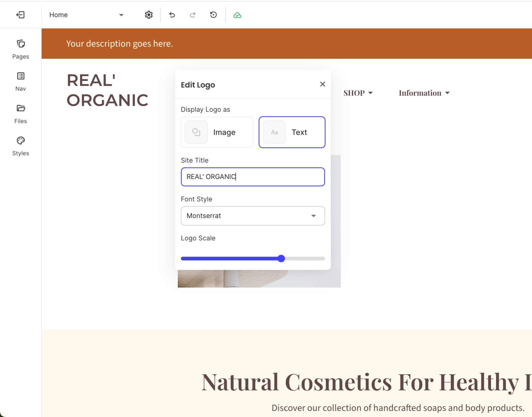Adjust the Logo Scale slider handle

pyautogui.click(x=281, y=258)
